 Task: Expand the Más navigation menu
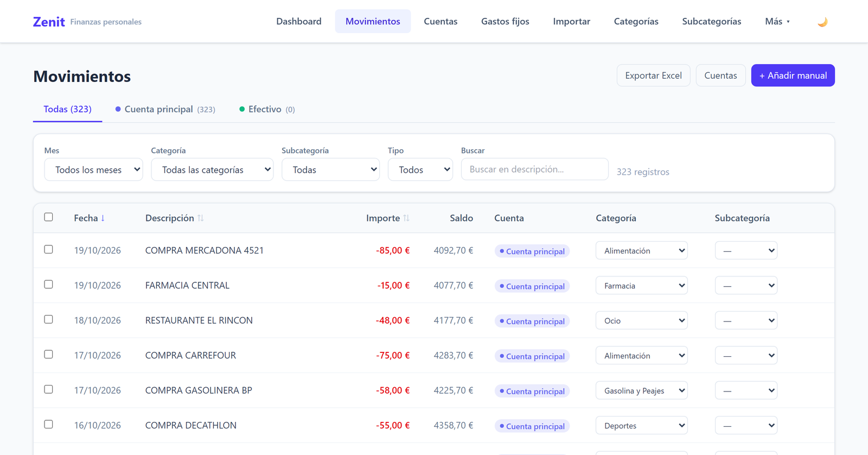777,21
